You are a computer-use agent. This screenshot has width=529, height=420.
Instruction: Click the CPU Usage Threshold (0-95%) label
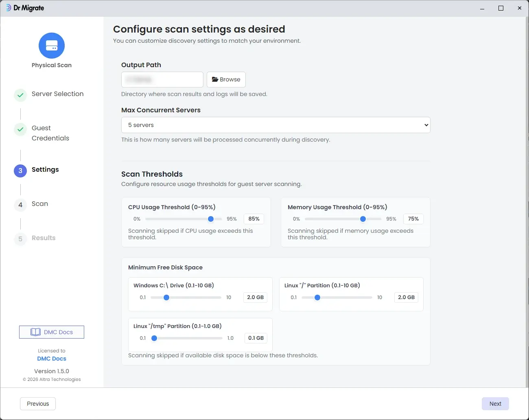pos(172,207)
